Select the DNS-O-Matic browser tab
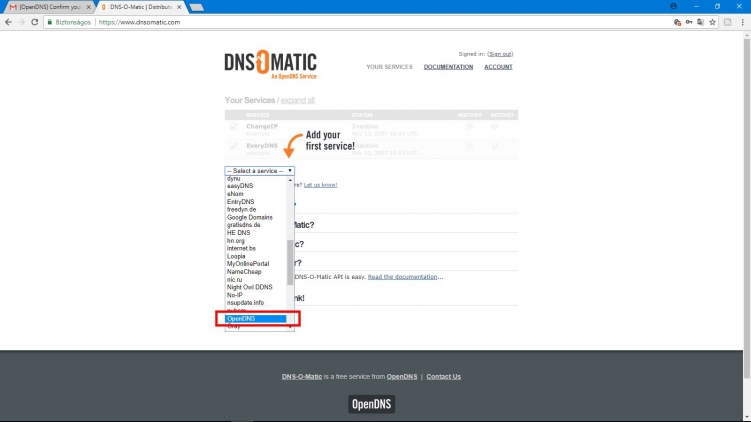Screen dimensions: 751x422 pos(141,7)
